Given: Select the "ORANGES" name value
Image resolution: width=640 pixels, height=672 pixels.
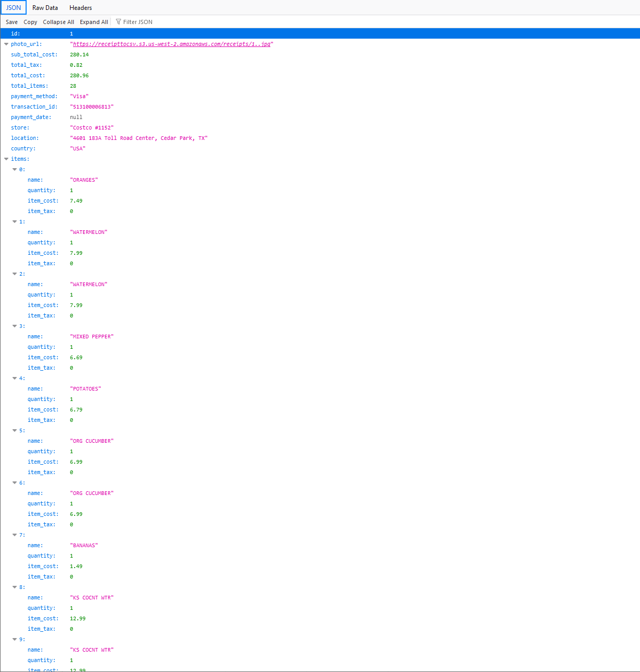Looking at the screenshot, I should 84,180.
